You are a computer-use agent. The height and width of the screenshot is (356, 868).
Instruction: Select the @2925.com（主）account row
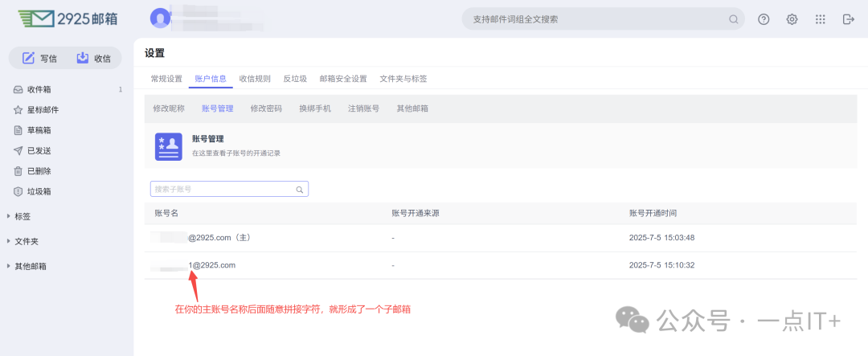(x=501, y=238)
